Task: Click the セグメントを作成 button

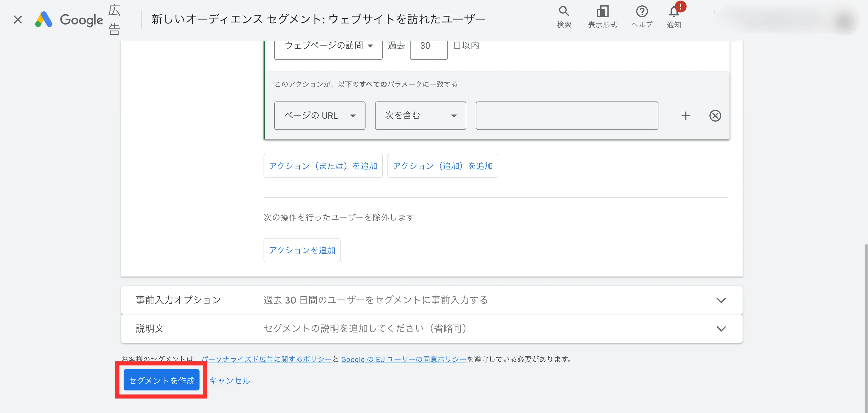Action: point(161,380)
